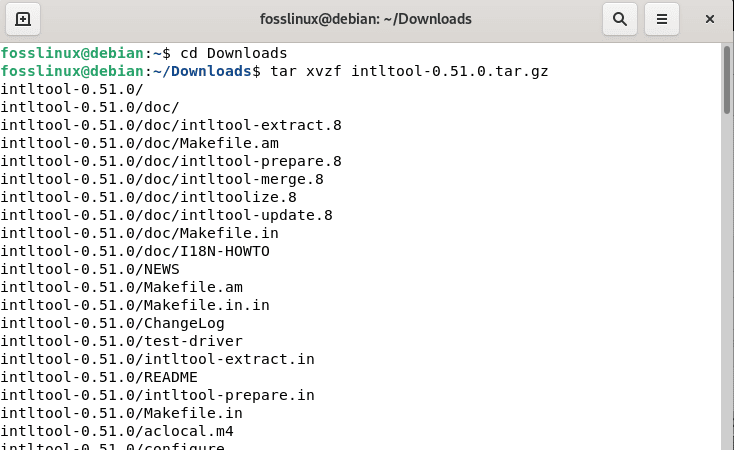Click the test-driver output line
The height and width of the screenshot is (450, 734).
pyautogui.click(x=122, y=341)
